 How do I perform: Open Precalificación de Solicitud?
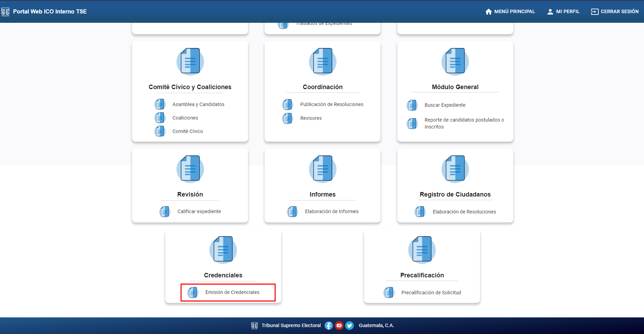tap(431, 293)
